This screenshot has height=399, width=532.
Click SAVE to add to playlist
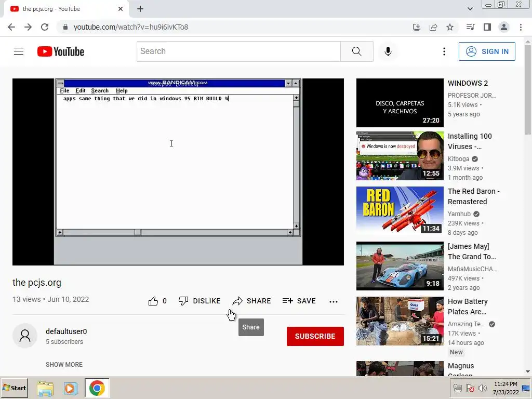point(299,301)
